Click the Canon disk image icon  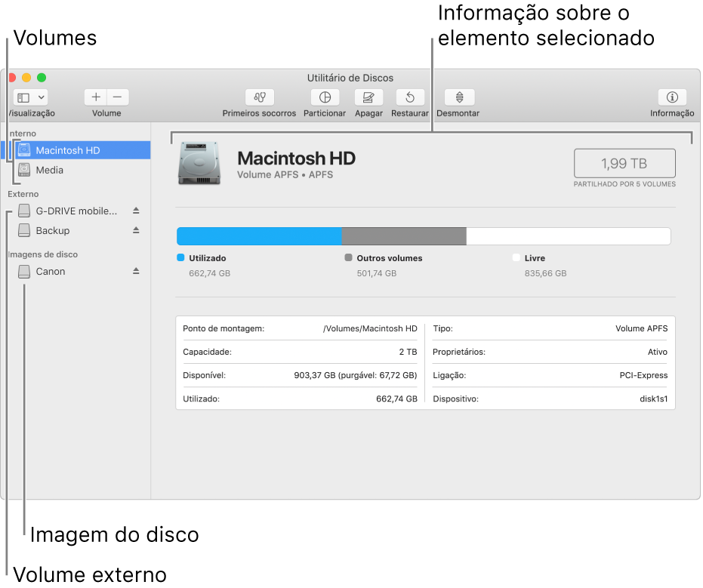[24, 272]
